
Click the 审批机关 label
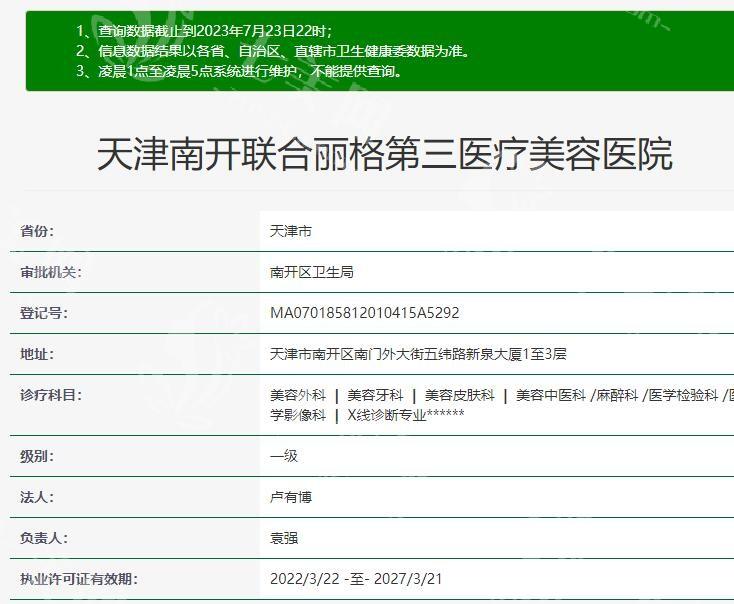51,272
